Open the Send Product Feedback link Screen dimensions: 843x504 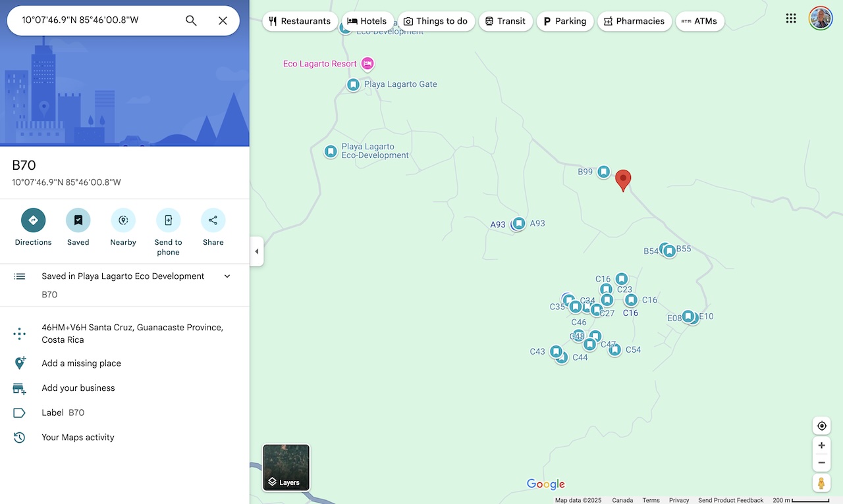click(x=730, y=500)
